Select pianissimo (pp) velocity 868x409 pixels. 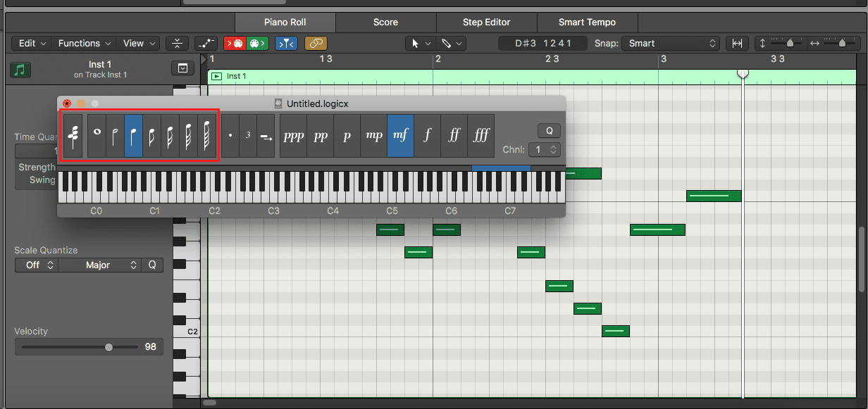click(x=321, y=136)
